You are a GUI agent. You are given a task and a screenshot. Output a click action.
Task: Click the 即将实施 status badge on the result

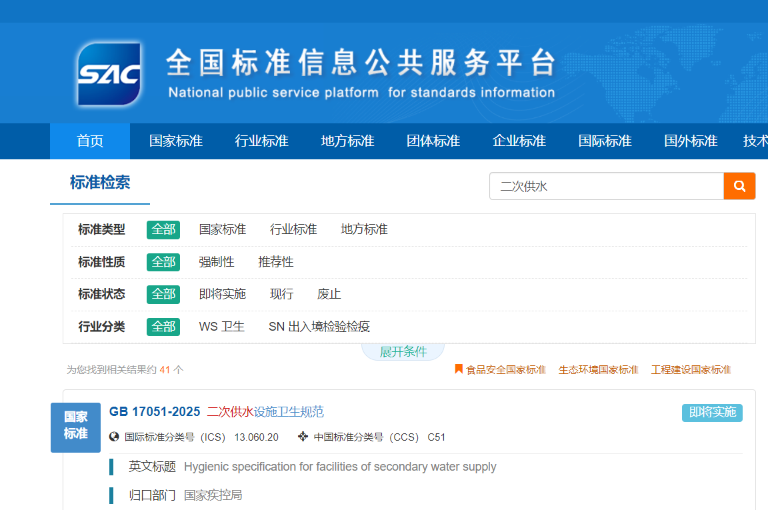click(x=712, y=413)
